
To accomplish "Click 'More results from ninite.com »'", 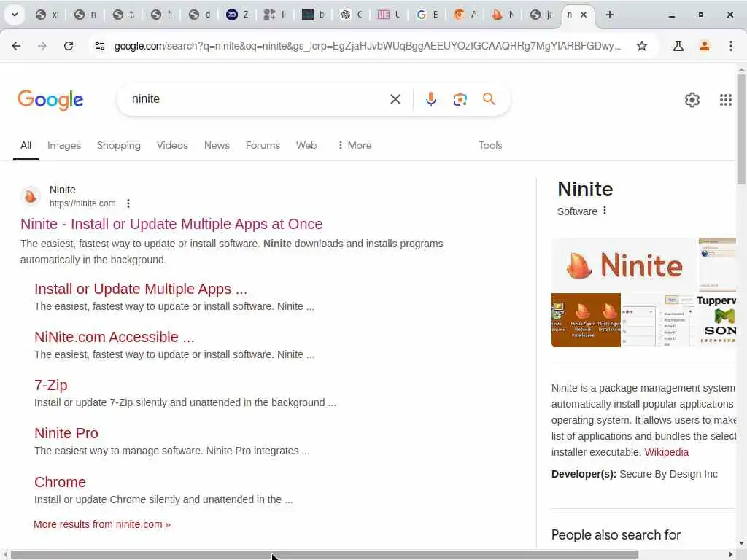I will click(x=102, y=524).
